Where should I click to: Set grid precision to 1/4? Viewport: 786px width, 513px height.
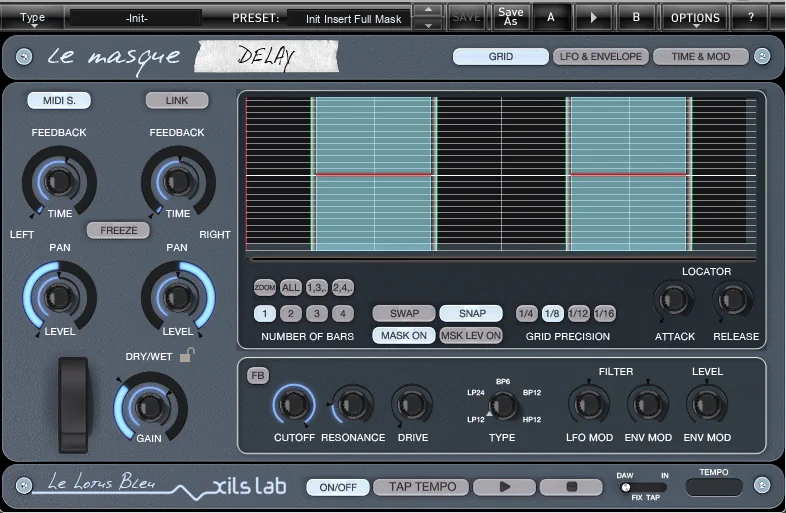526,313
